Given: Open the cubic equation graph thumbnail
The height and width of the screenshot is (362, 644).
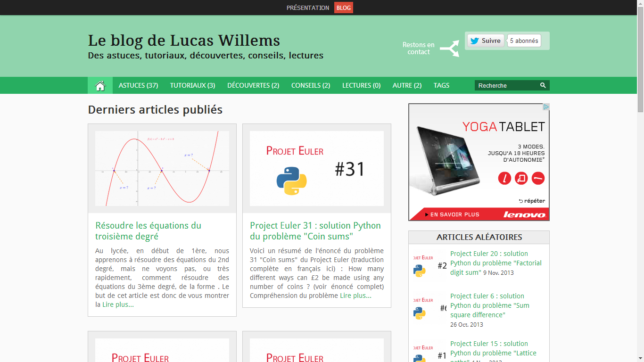Looking at the screenshot, I should tap(162, 168).
